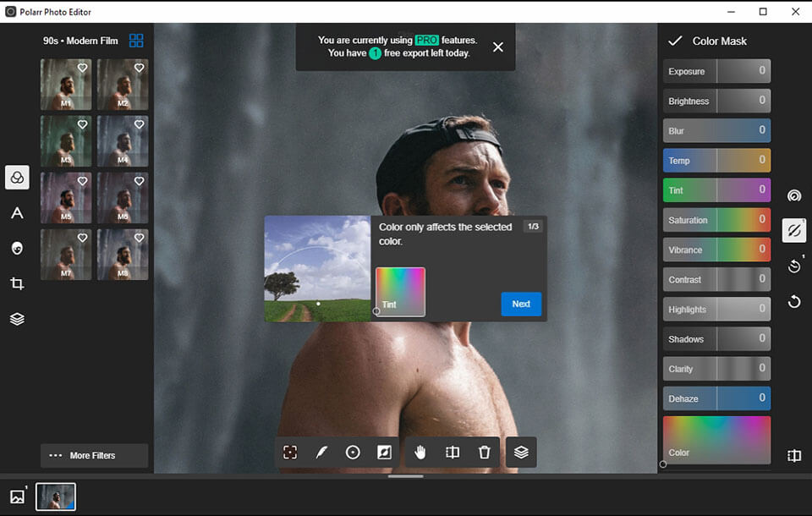Click the Highlights slider
812x516 pixels.
[716, 310]
